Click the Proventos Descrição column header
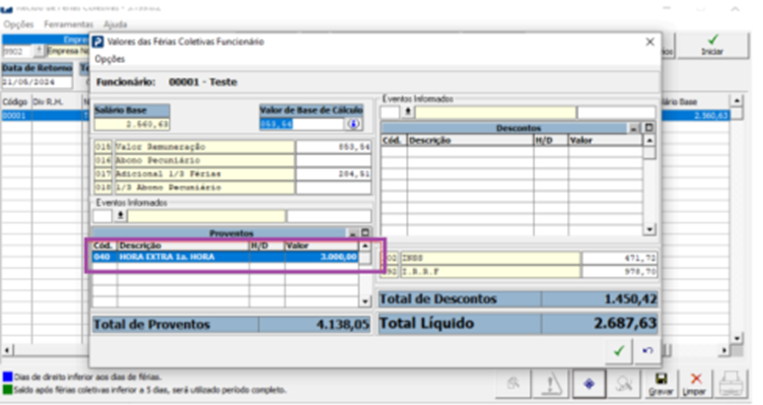The width and height of the screenshot is (763, 405). click(x=183, y=246)
